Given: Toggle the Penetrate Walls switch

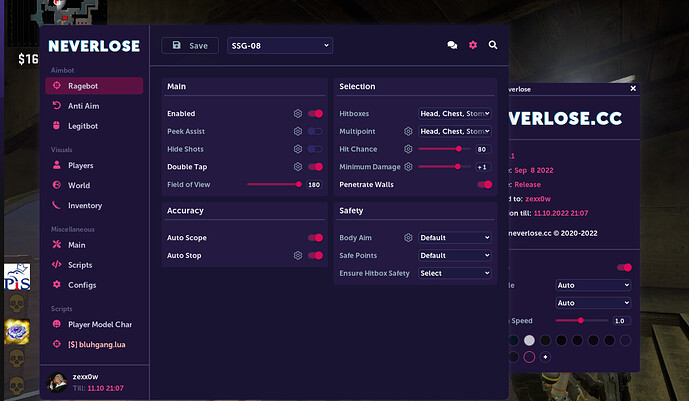Looking at the screenshot, I should pyautogui.click(x=485, y=184).
